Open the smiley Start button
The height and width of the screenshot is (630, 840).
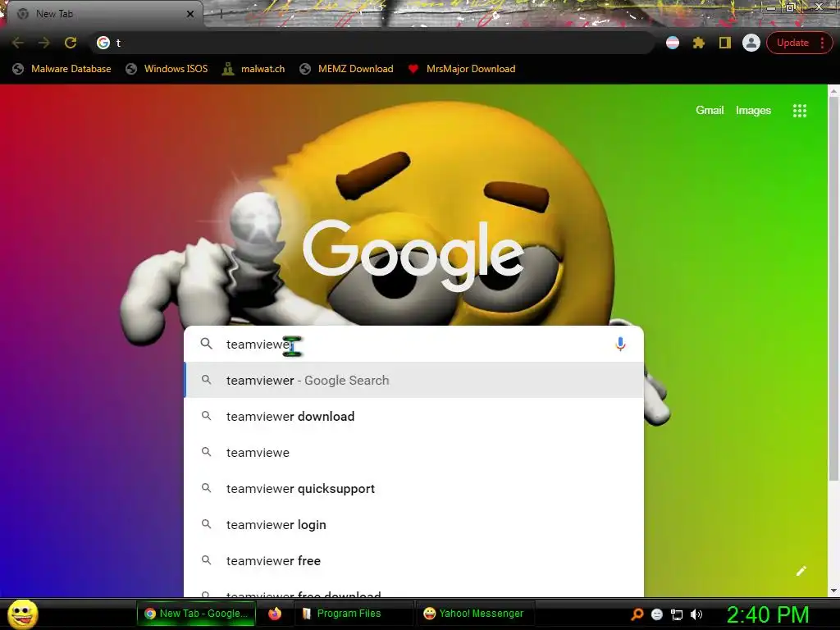22,614
